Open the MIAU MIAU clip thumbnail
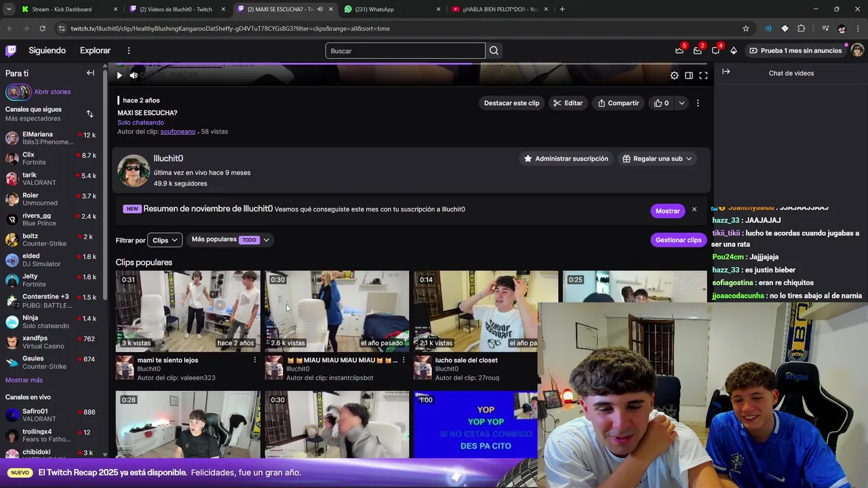Screen dimensions: 868x488 (337, 311)
